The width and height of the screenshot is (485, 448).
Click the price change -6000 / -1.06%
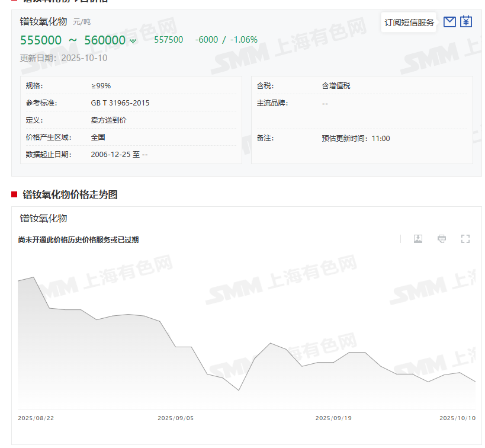(x=226, y=40)
